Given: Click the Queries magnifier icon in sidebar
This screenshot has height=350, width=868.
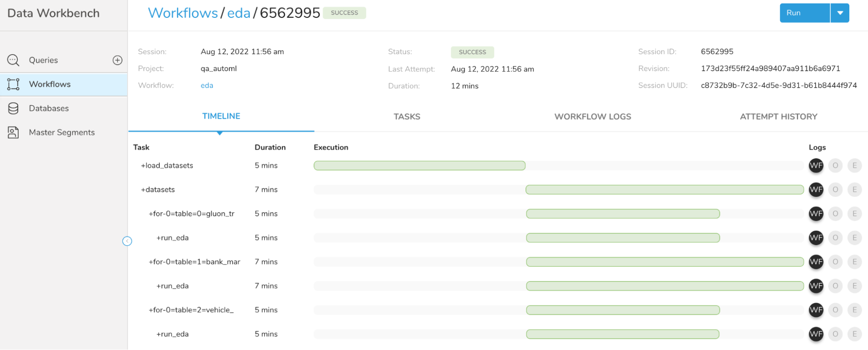Looking at the screenshot, I should [x=13, y=60].
